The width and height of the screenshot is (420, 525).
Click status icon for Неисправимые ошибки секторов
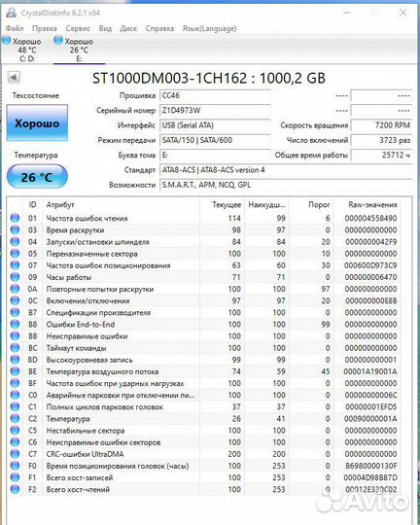click(x=16, y=442)
